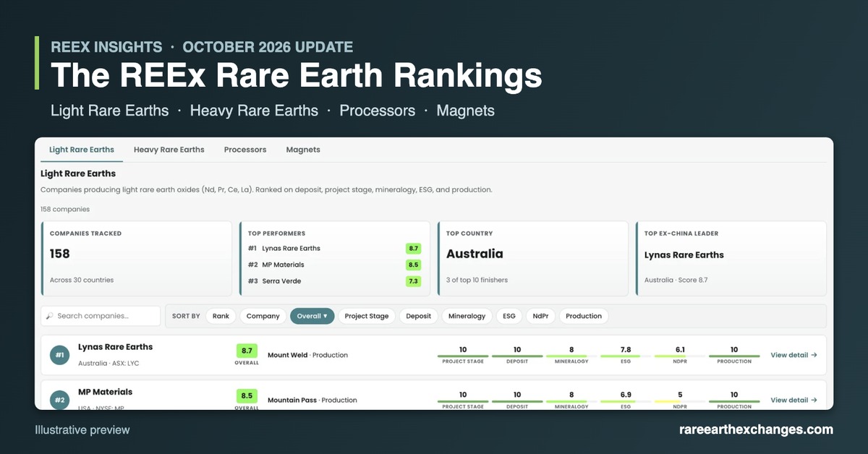868x454 pixels.
Task: Select the Lynas Rare Earths company name
Action: click(115, 347)
